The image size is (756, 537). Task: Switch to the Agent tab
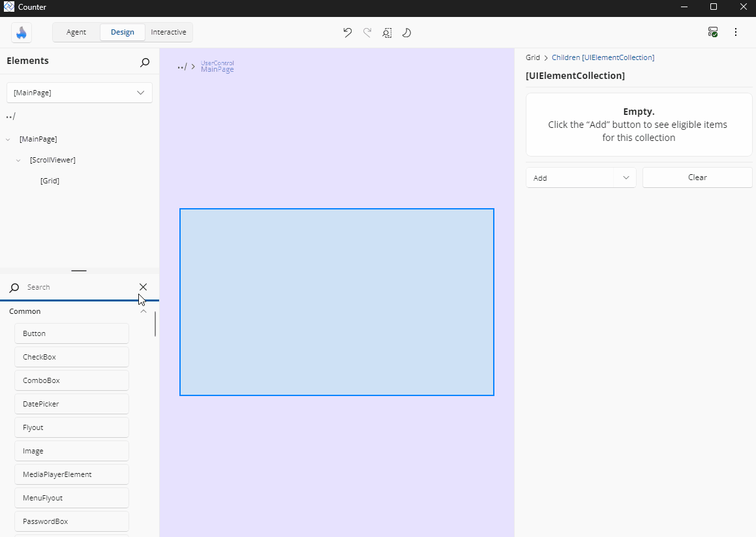(76, 31)
